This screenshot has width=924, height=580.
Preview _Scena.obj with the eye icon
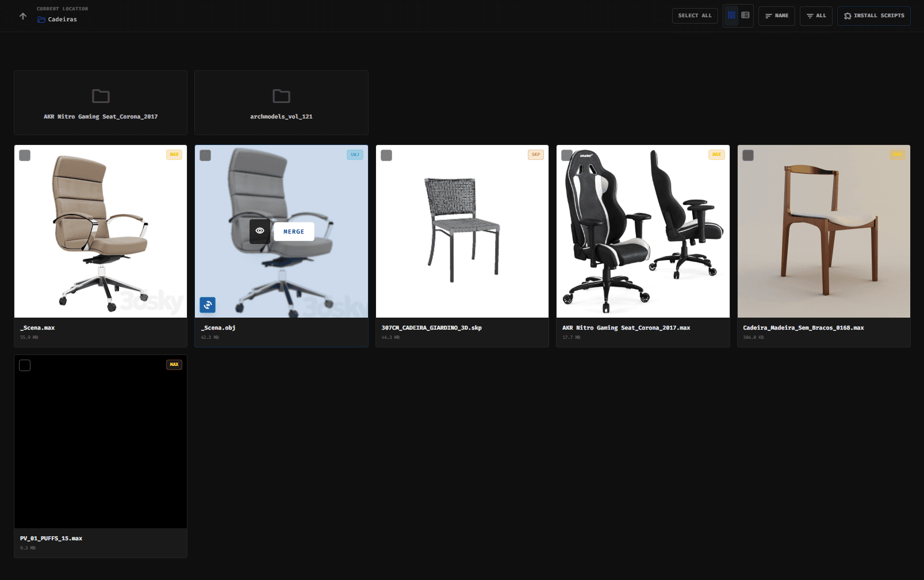(260, 231)
